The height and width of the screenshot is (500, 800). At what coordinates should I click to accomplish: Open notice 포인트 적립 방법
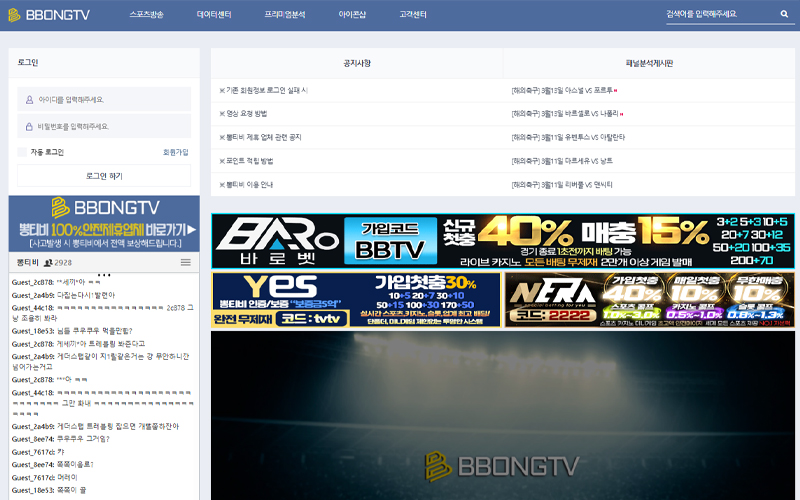(246, 161)
